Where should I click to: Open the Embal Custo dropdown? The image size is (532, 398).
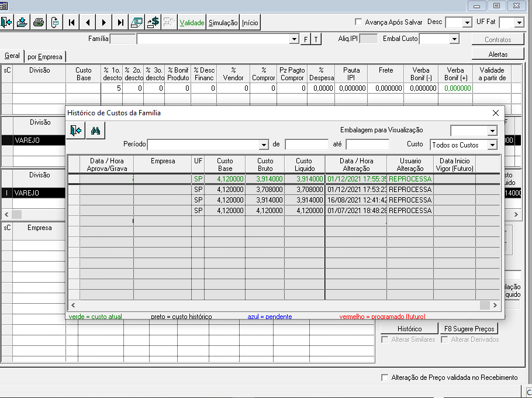pyautogui.click(x=454, y=39)
